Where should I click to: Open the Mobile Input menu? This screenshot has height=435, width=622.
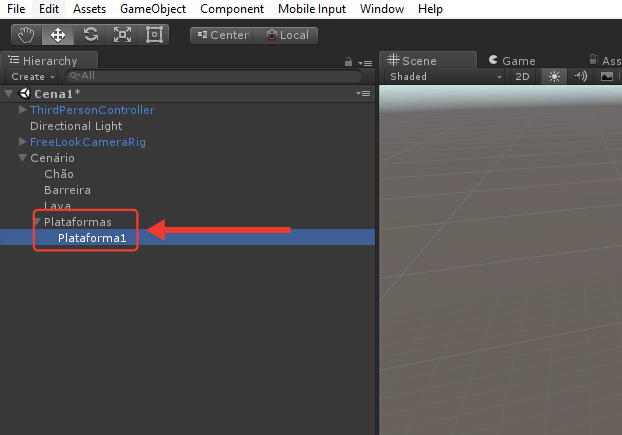point(312,9)
